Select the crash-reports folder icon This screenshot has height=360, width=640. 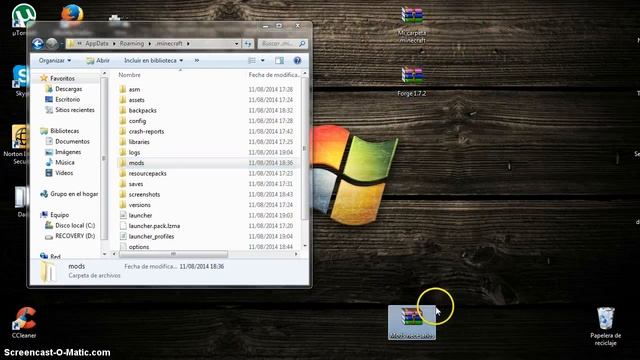click(123, 131)
